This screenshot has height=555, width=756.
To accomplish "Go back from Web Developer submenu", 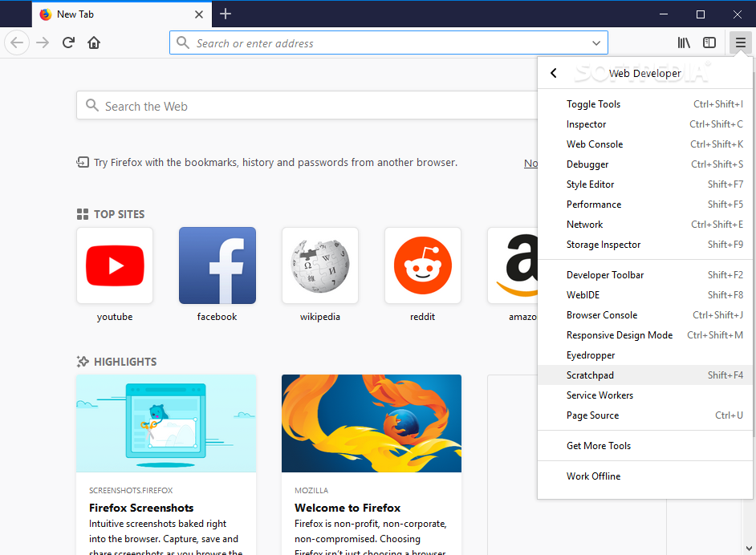I will tap(554, 73).
